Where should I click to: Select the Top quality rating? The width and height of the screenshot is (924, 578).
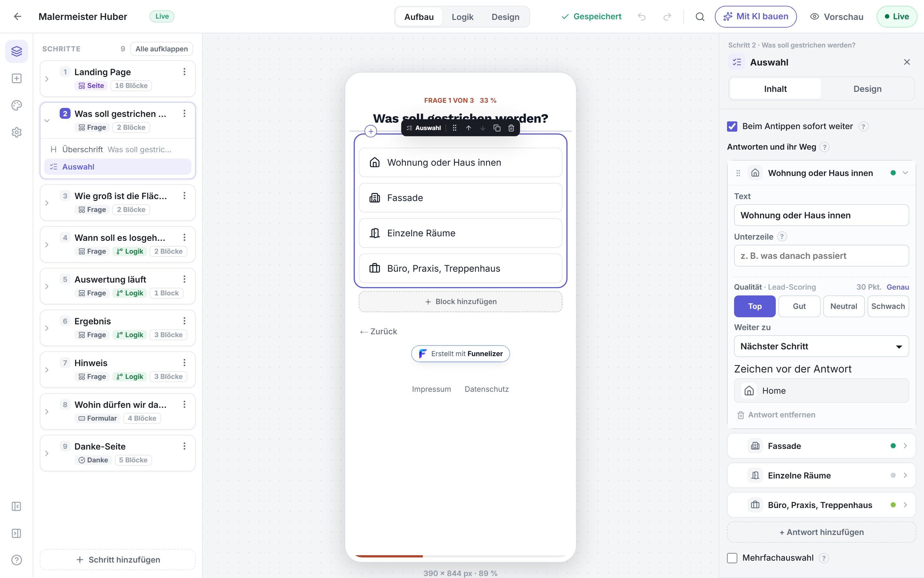pyautogui.click(x=755, y=306)
